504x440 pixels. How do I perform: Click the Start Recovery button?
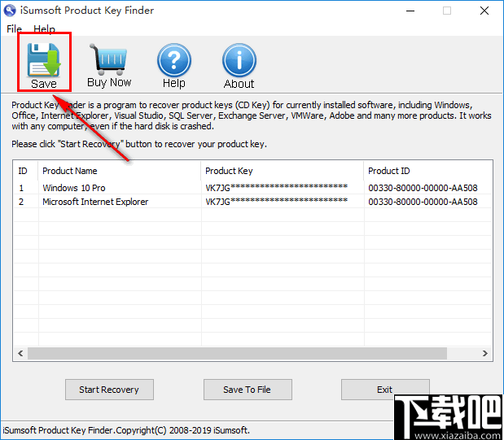tap(109, 390)
